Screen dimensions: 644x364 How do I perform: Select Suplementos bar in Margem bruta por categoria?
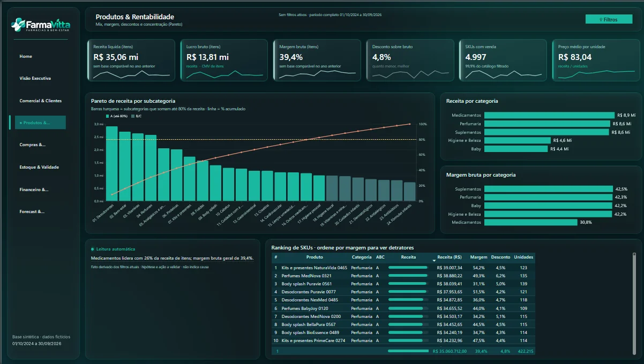(x=548, y=189)
